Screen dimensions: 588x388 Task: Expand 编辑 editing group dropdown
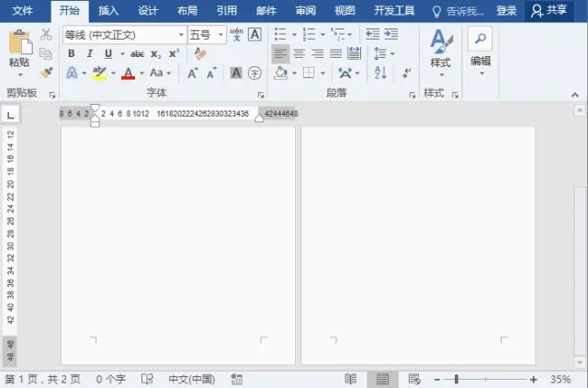pos(481,74)
